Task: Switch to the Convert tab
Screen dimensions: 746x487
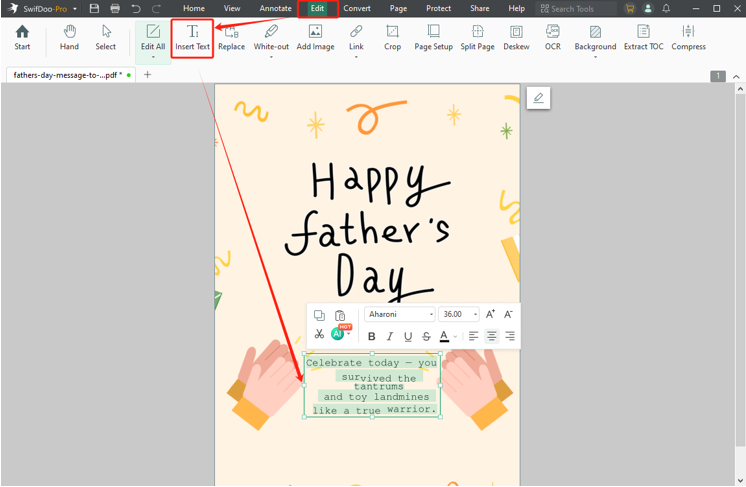Action: pos(357,9)
